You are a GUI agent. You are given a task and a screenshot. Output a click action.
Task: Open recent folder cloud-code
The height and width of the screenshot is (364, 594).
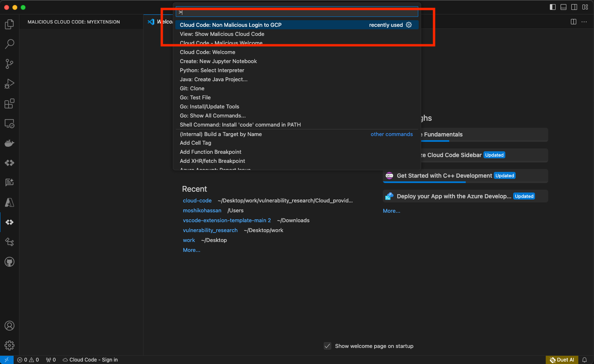(x=197, y=200)
